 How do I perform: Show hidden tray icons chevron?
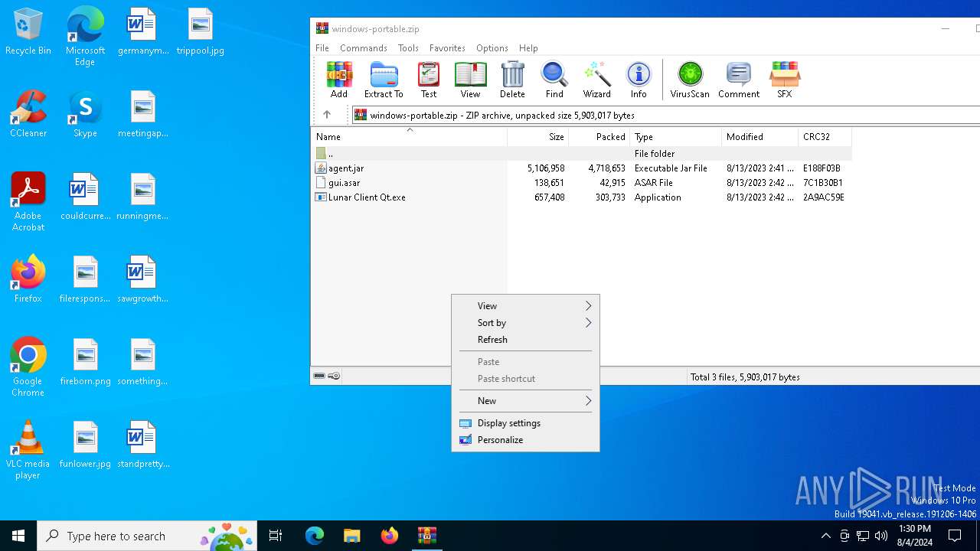825,536
